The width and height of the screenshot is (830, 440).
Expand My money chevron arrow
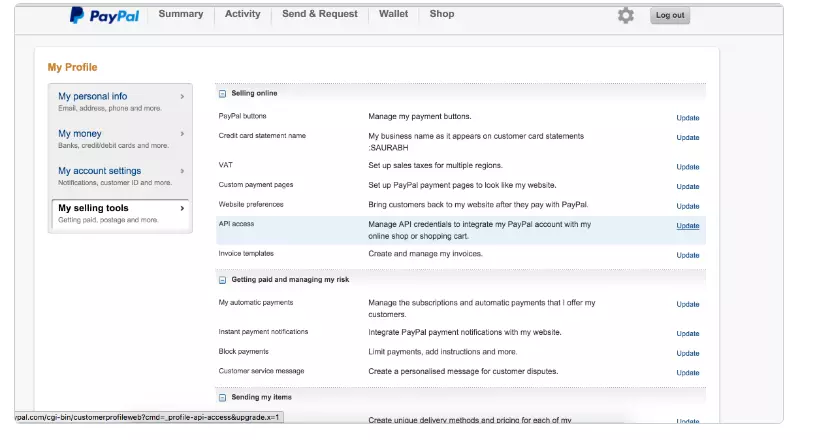(182, 133)
